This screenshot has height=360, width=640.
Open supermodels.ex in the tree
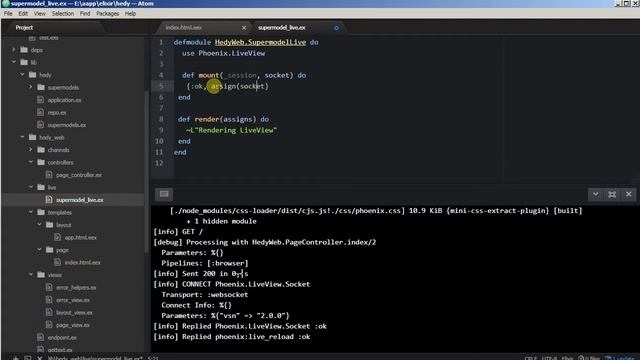67,125
